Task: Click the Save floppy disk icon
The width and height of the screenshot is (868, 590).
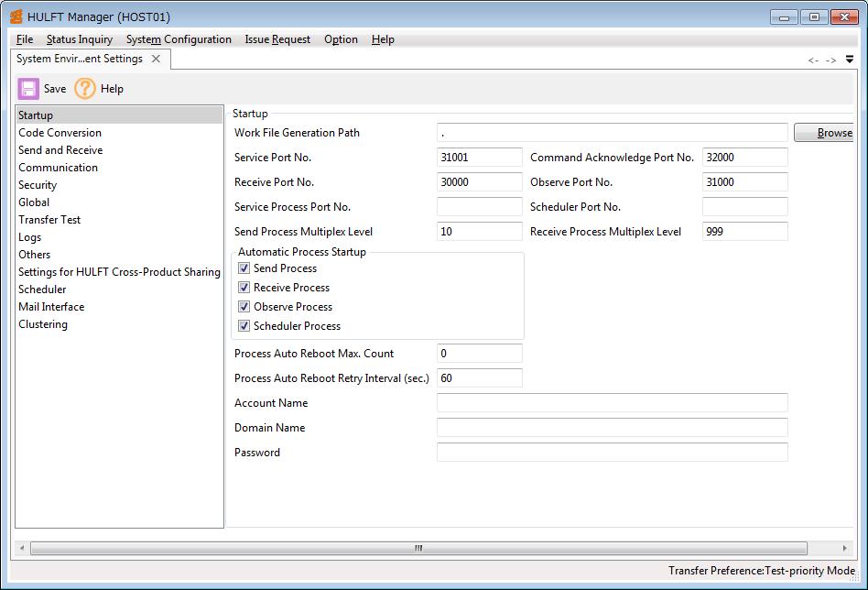Action: click(x=28, y=89)
